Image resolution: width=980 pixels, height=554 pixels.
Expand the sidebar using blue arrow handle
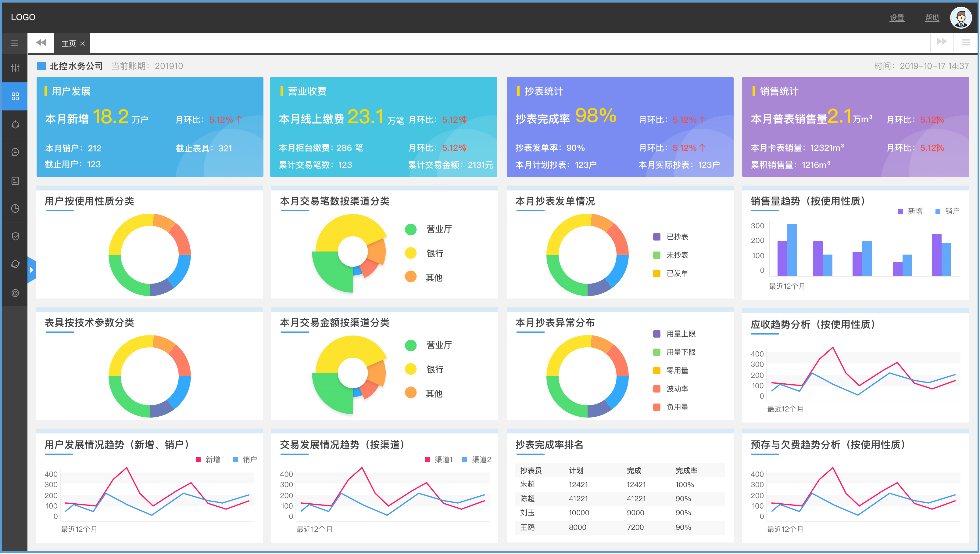(32, 270)
